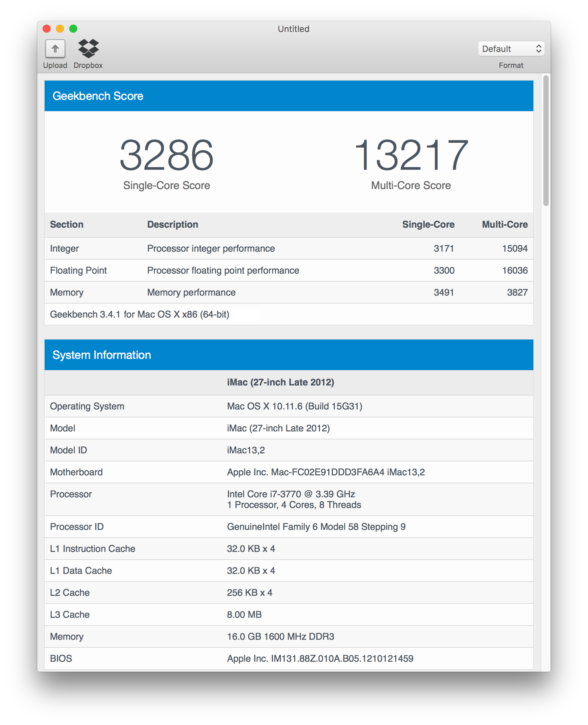
Task: Click GenuineIntel Family 6 Model 58 value
Action: [316, 527]
